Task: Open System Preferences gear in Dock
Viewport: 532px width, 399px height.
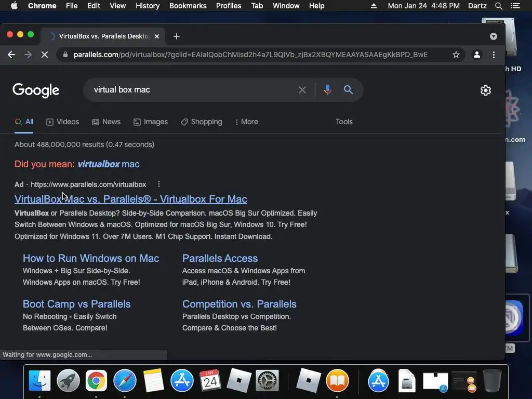Action: click(268, 381)
